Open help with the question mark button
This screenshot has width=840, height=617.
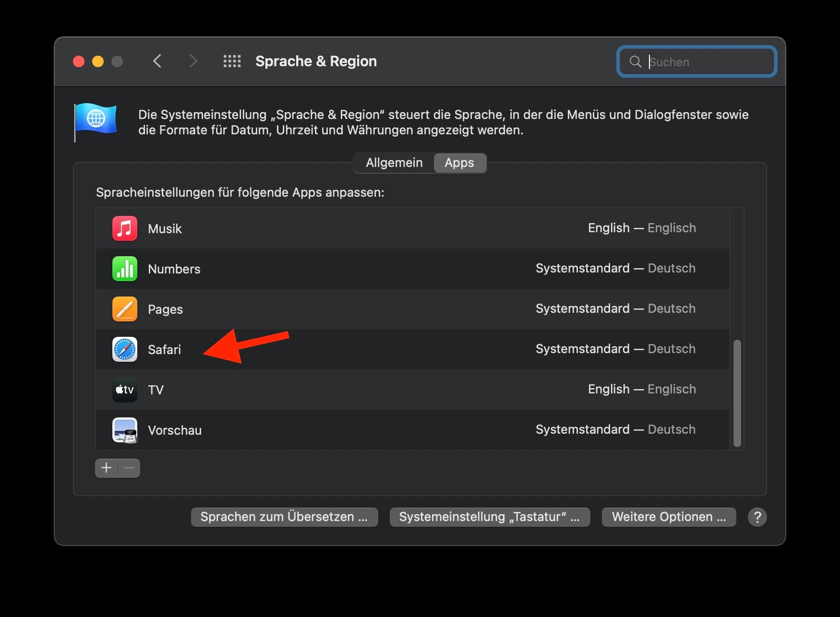click(x=757, y=517)
